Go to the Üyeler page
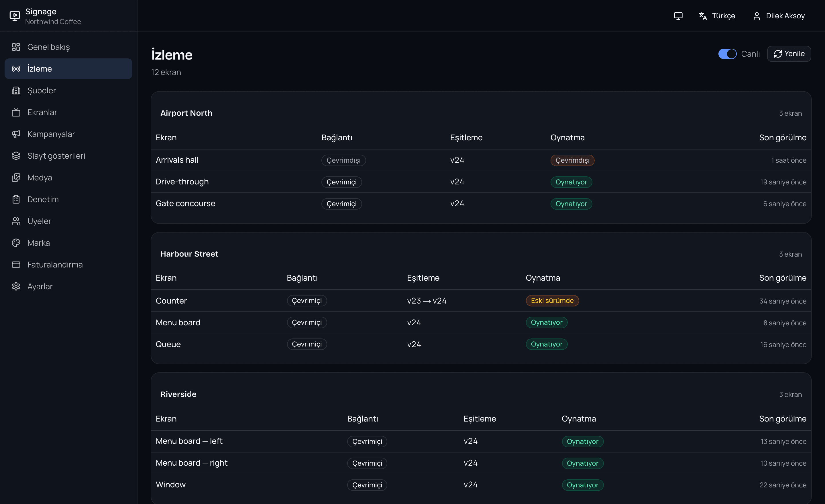The height and width of the screenshot is (504, 825). tap(68, 221)
